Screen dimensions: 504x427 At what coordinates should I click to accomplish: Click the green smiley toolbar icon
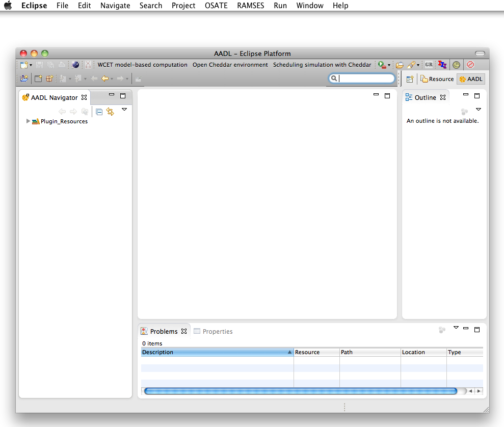pos(456,65)
